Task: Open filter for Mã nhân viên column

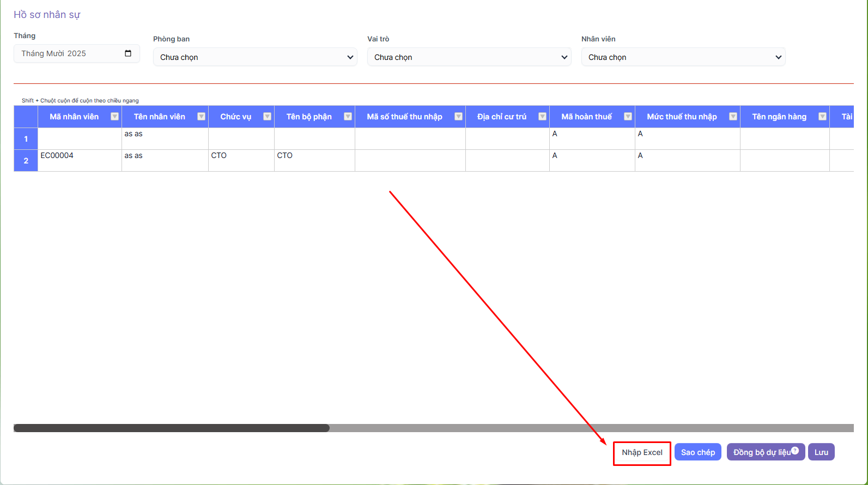Action: (114, 117)
